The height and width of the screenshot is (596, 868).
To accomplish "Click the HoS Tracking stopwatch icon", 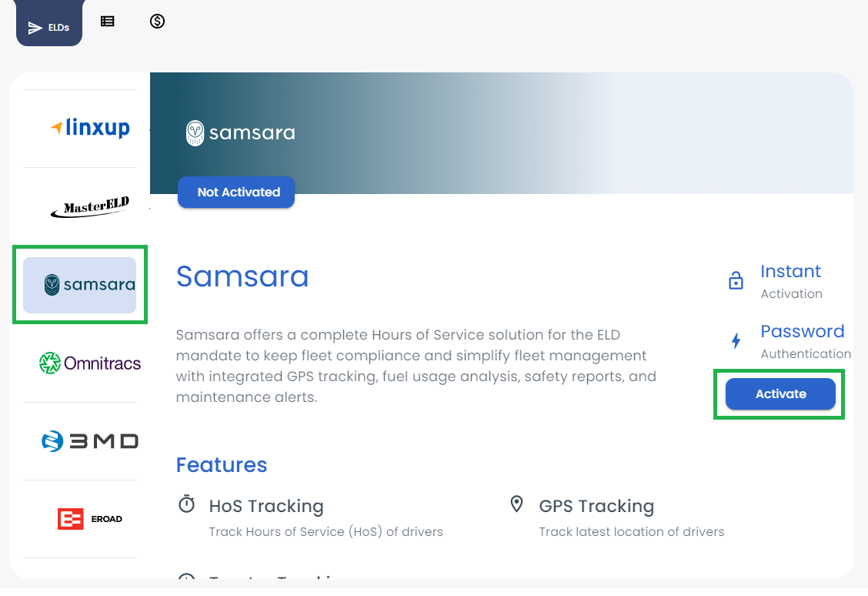I will point(186,504).
